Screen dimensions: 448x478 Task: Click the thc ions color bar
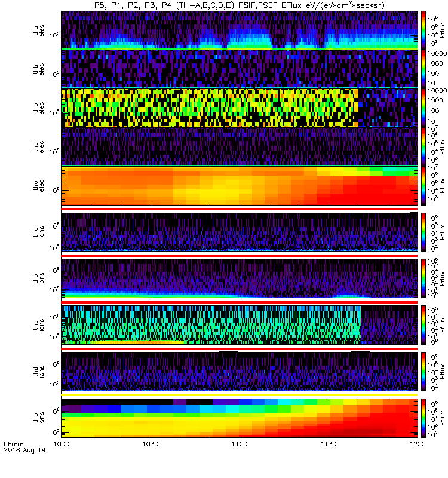(424, 325)
